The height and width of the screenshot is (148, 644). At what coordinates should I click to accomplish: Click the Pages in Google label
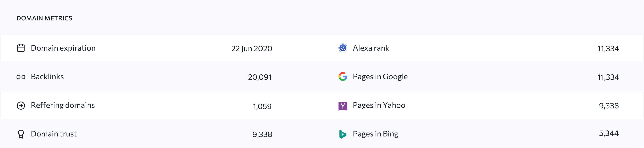(380, 77)
